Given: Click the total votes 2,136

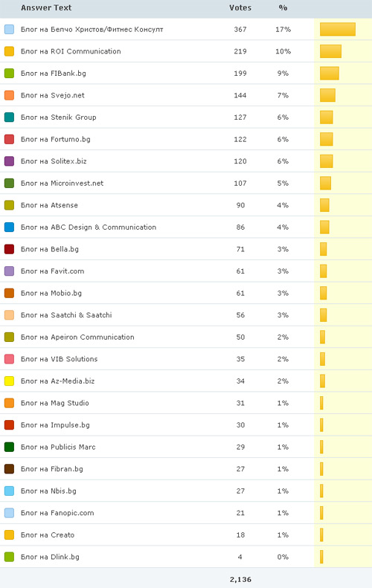Looking at the screenshot, I should click(x=240, y=579).
